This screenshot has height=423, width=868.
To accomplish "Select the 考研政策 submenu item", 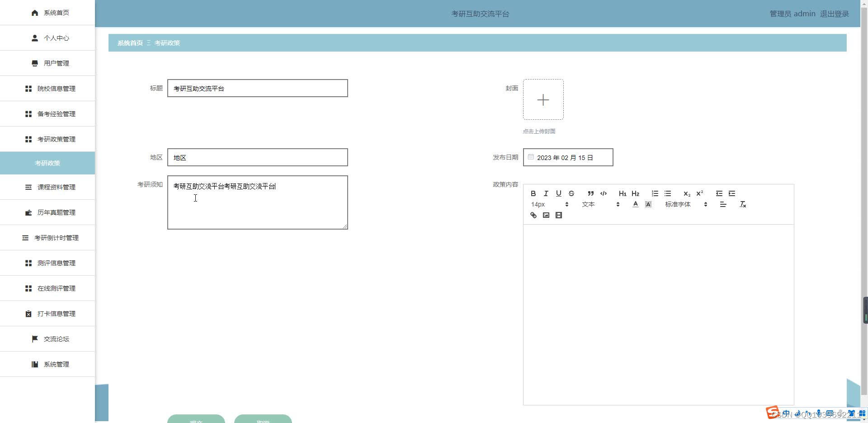I will (x=47, y=163).
